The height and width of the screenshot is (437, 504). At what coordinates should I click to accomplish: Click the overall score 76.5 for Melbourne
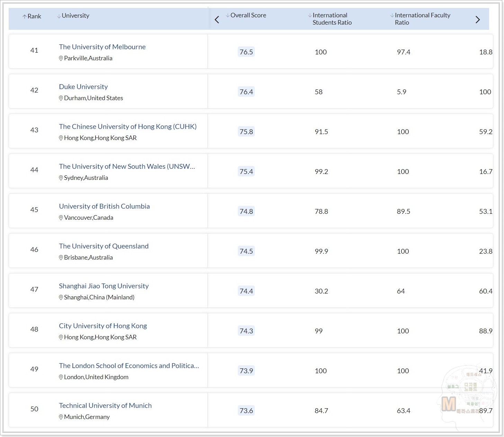(246, 52)
